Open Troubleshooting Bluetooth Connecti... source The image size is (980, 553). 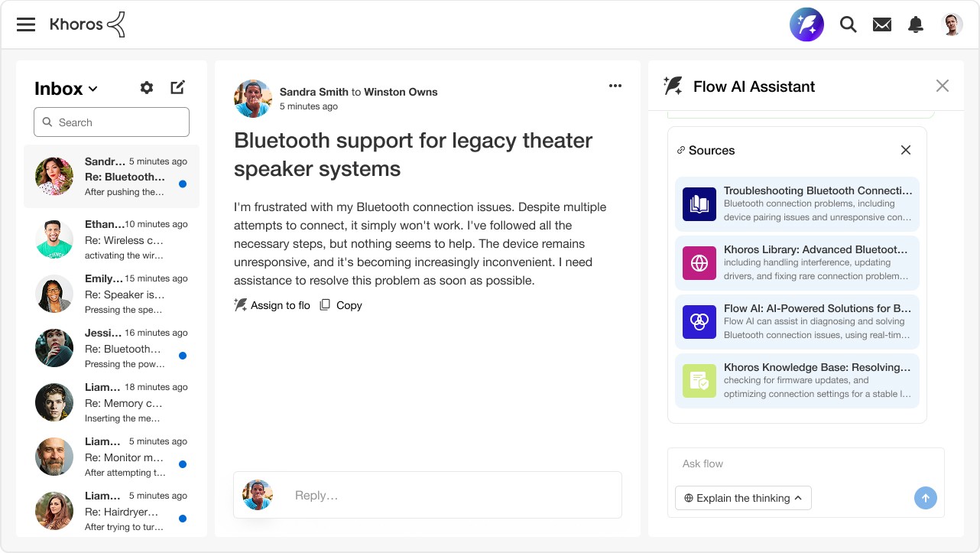point(797,204)
